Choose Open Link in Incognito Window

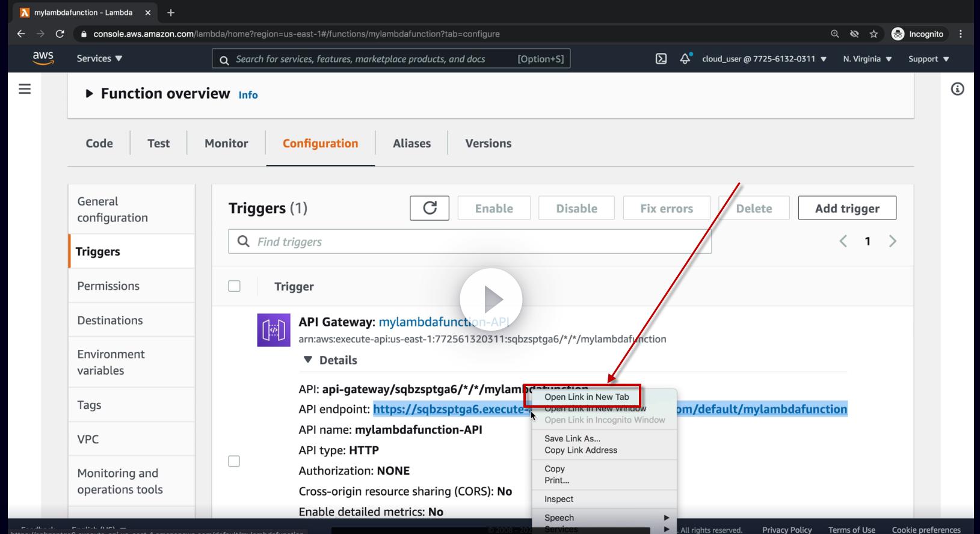coord(605,420)
